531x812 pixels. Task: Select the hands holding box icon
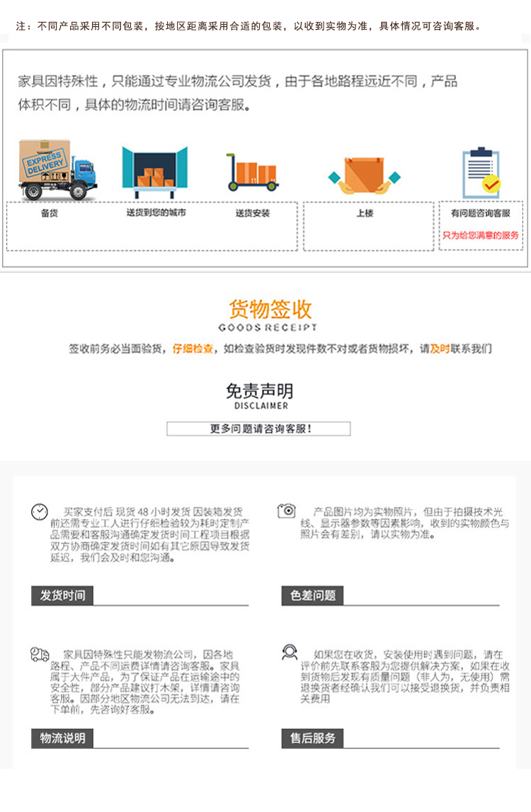point(365,176)
